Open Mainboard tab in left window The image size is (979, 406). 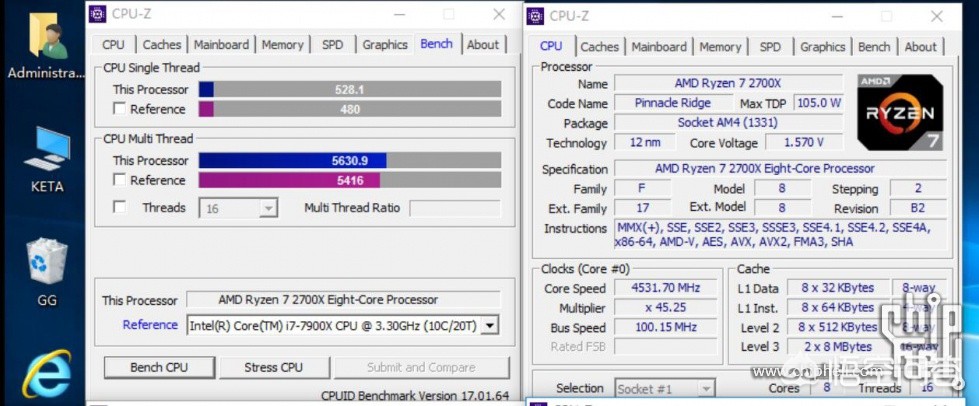pyautogui.click(x=221, y=45)
